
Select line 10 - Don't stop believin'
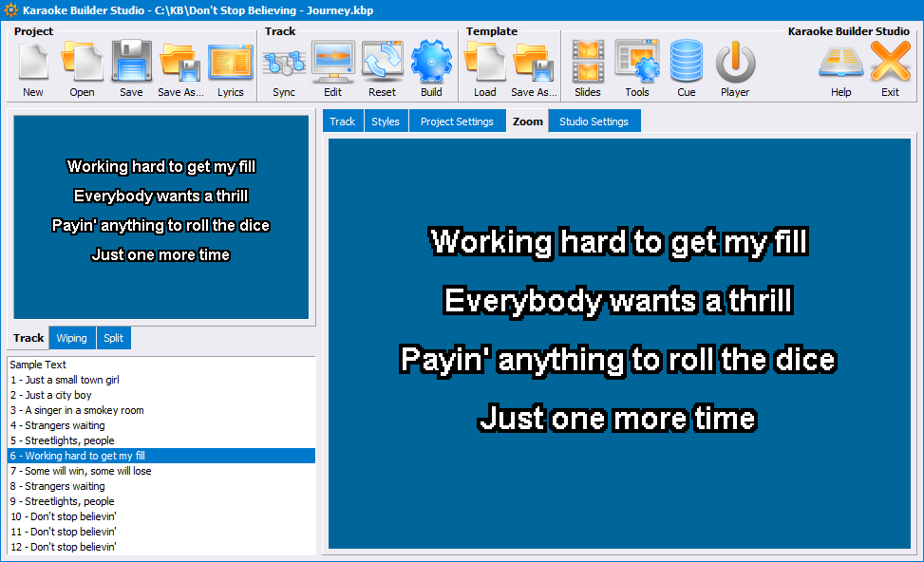click(161, 516)
